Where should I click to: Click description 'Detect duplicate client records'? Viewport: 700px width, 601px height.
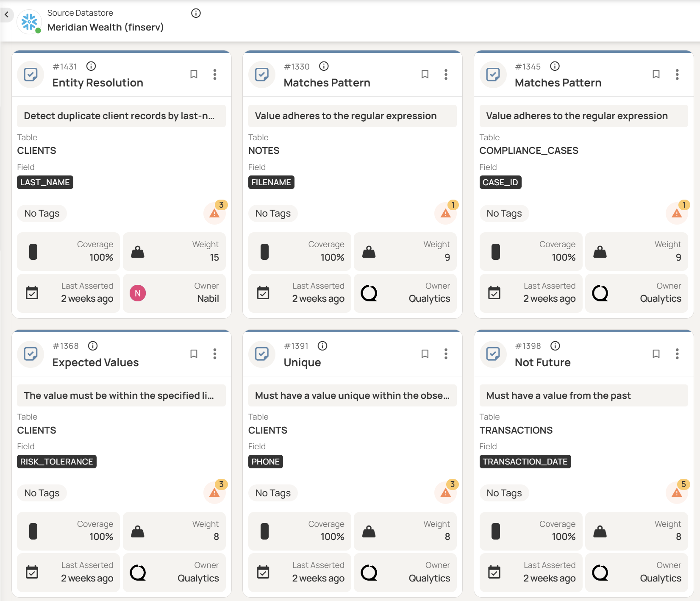[121, 116]
